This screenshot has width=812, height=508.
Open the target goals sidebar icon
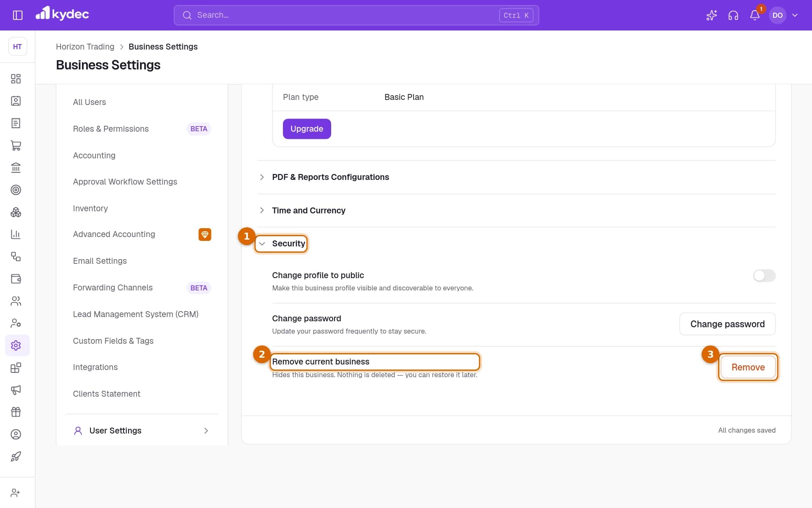click(x=16, y=190)
